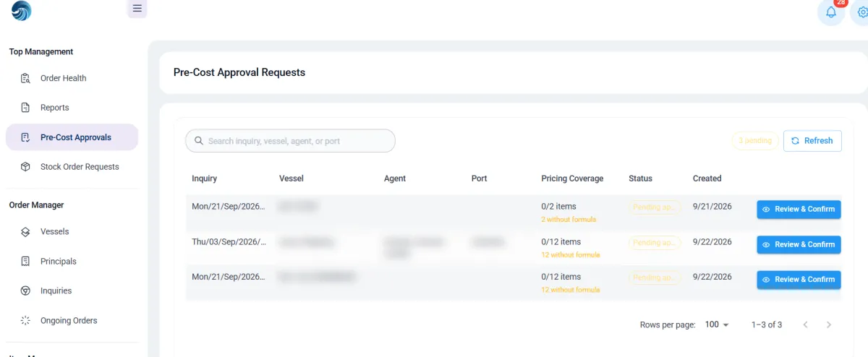
Task: Select Pre-Cost Approvals menu item
Action: tap(72, 137)
